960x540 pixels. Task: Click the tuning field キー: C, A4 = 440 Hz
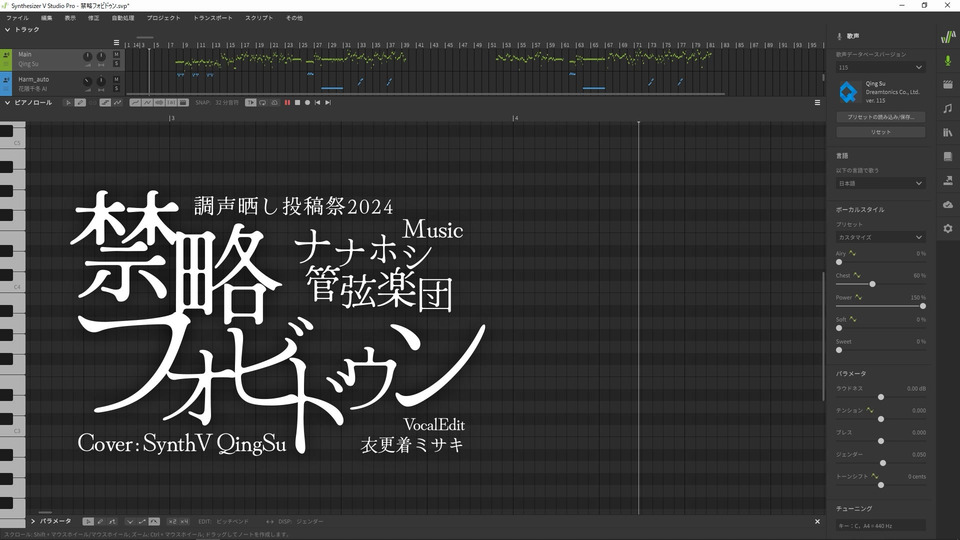(880, 525)
